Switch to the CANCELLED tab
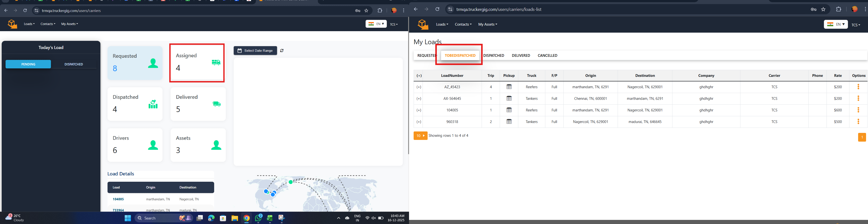 tap(547, 55)
